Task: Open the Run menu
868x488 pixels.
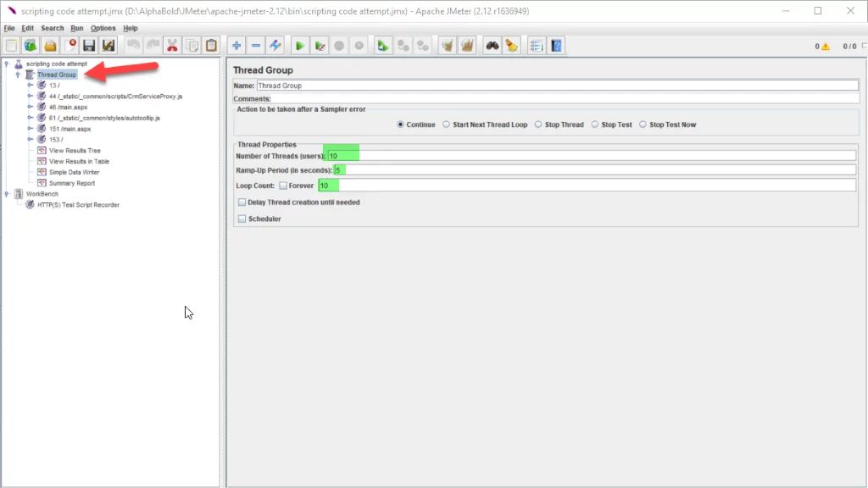Action: pos(77,28)
